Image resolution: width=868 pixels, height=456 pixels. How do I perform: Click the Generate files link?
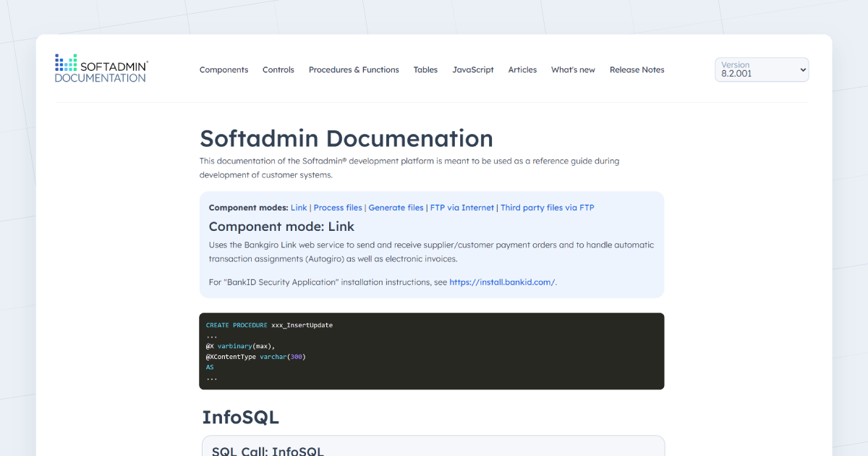coord(396,207)
